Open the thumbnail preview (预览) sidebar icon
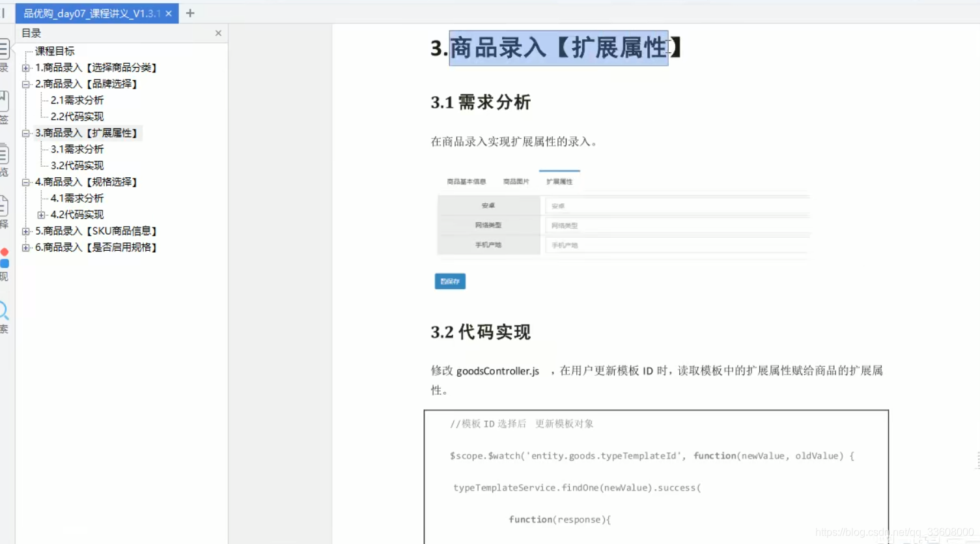Viewport: 980px width, 544px height. click(3, 154)
